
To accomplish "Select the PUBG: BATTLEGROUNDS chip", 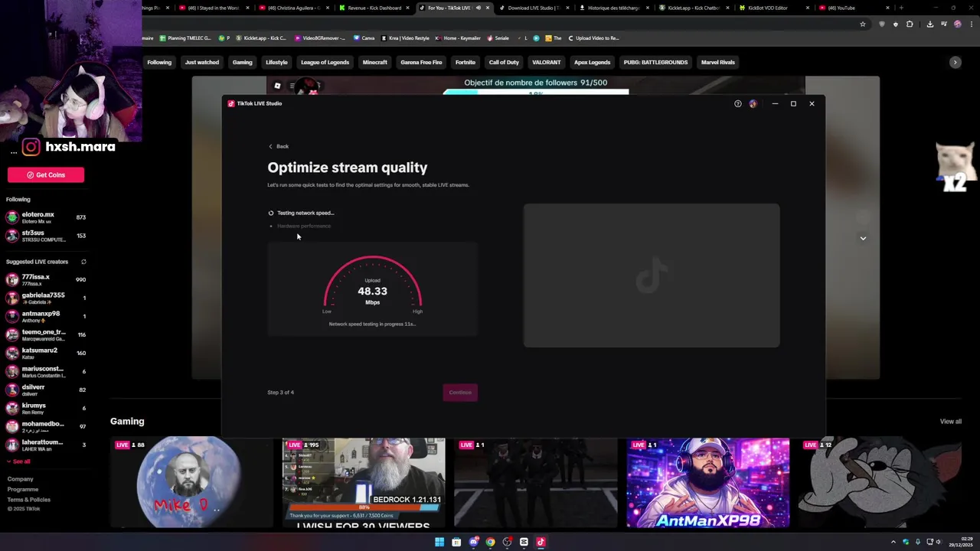I will click(655, 62).
